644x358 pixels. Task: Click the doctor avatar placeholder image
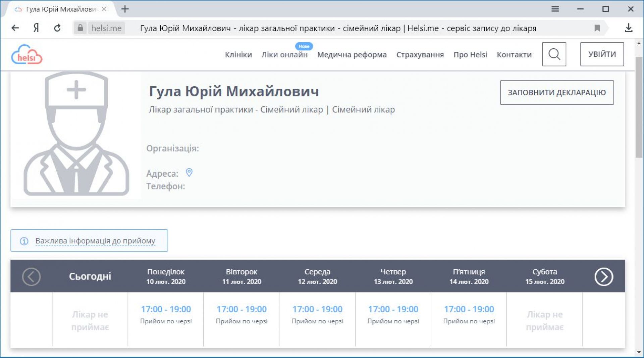click(x=76, y=134)
